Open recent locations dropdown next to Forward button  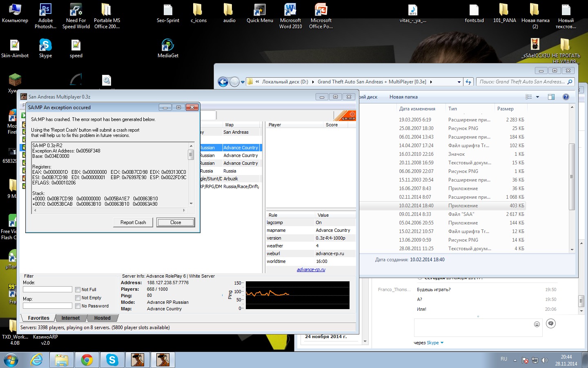pos(243,82)
